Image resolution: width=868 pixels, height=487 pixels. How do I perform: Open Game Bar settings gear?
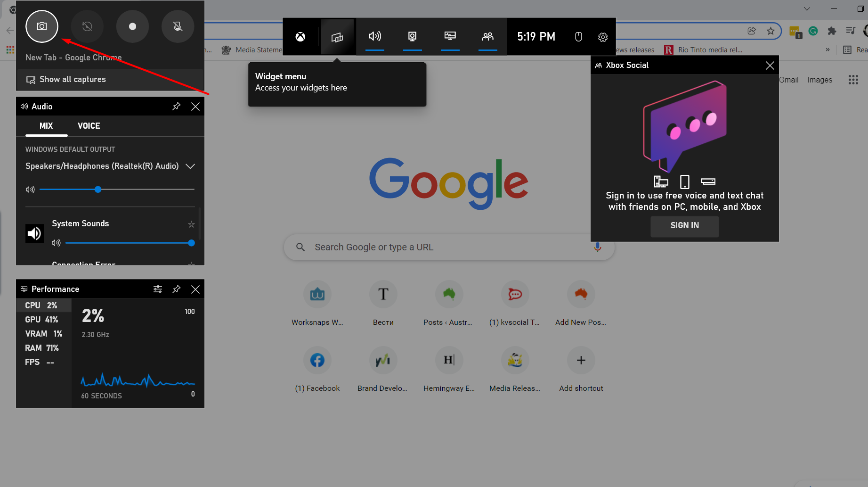coord(603,36)
